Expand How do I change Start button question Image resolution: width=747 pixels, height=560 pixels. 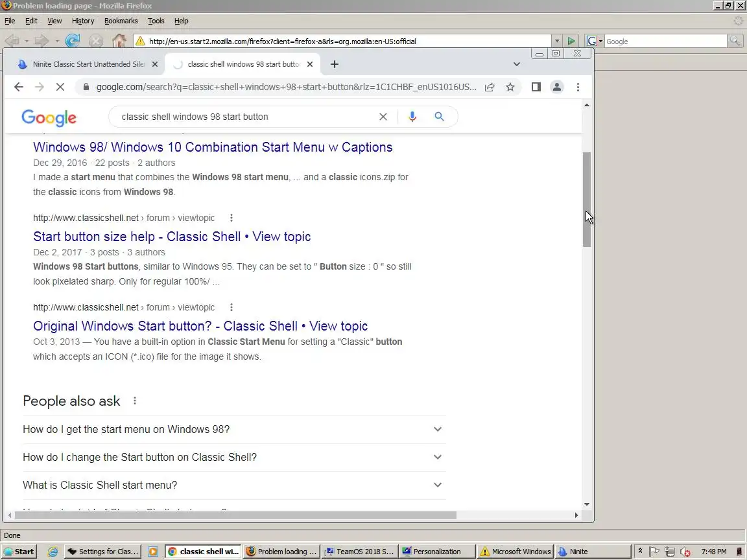tap(233, 457)
